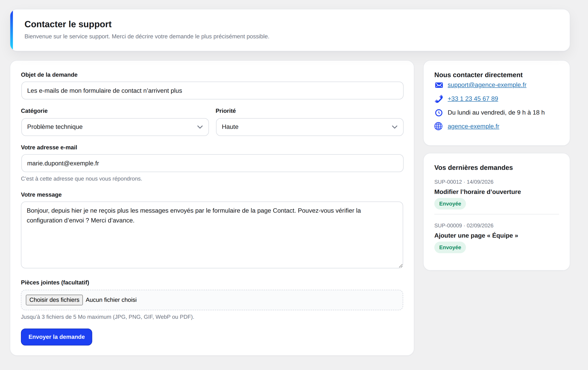This screenshot has width=588, height=370.
Task: Click the phone icon beside +33 number
Action: coord(439,99)
